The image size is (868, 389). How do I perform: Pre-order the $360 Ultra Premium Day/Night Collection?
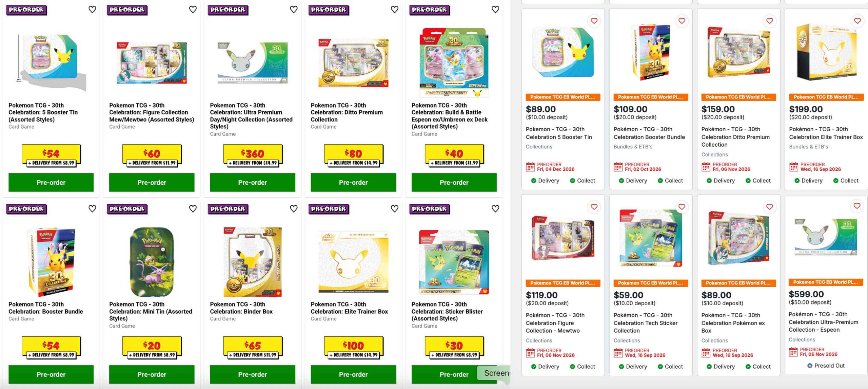click(x=252, y=182)
